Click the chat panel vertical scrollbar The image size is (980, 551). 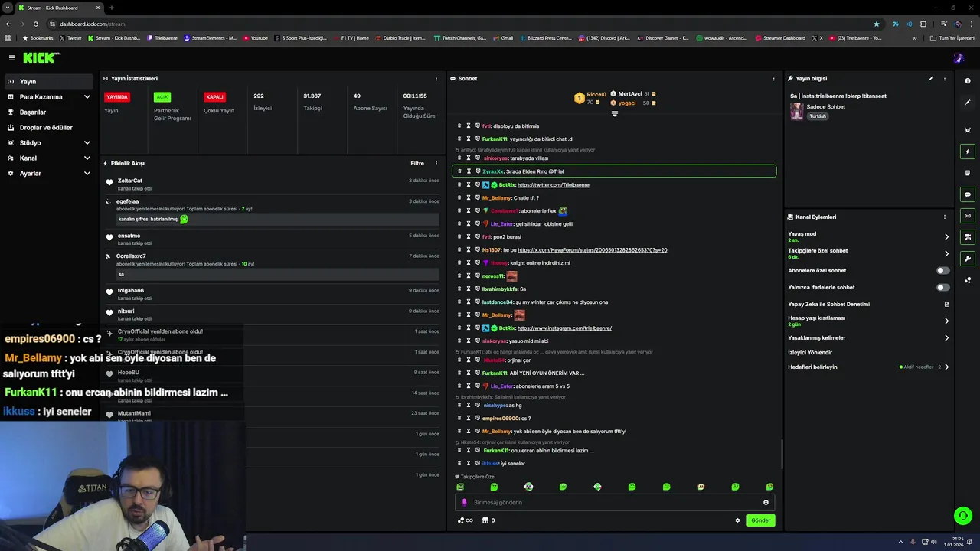coord(782,455)
